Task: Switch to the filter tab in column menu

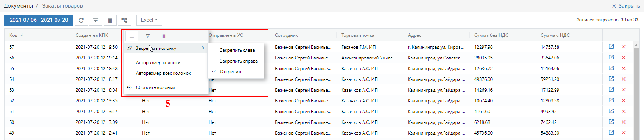Action: [x=148, y=36]
